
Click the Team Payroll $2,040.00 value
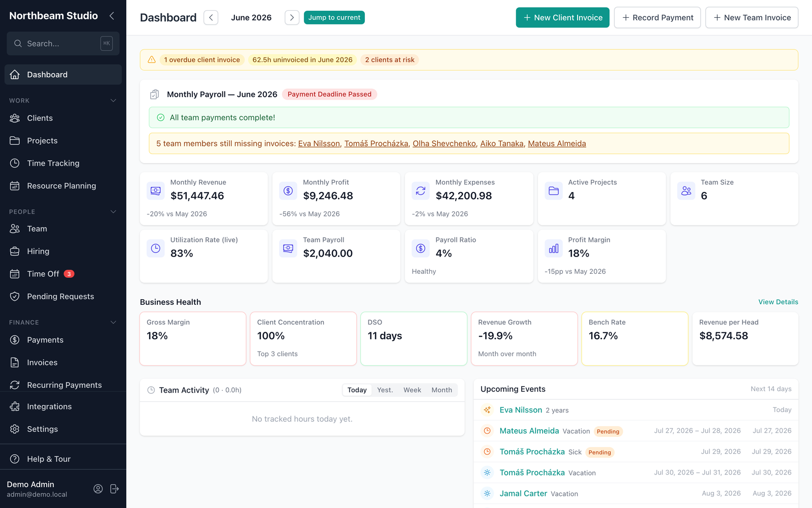[x=328, y=253]
